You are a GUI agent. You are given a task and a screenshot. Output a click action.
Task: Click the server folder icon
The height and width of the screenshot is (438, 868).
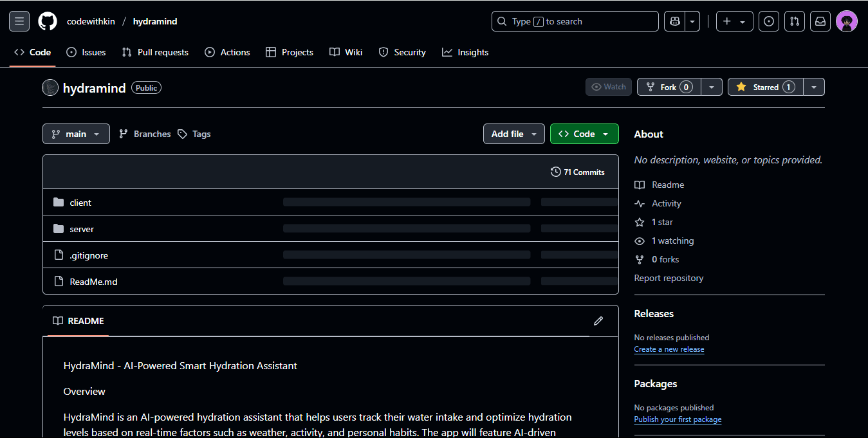[59, 228]
